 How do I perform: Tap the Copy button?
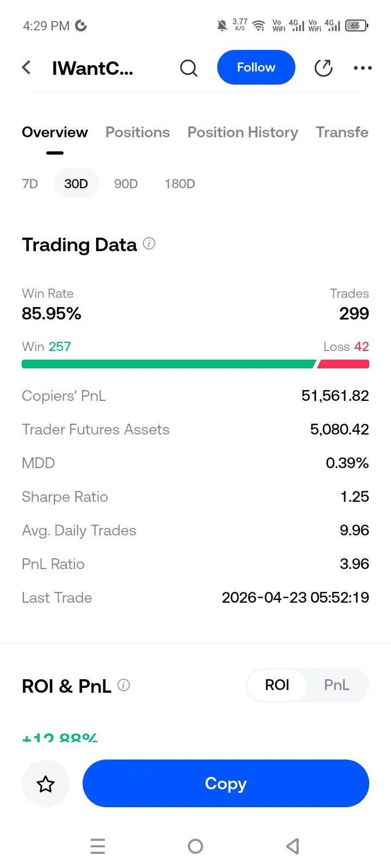225,783
